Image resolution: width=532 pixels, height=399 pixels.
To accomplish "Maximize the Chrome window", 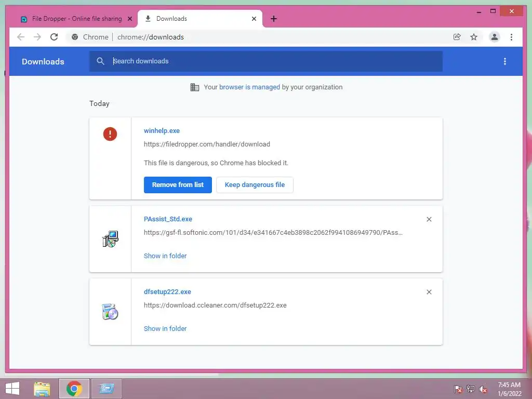I will click(493, 11).
